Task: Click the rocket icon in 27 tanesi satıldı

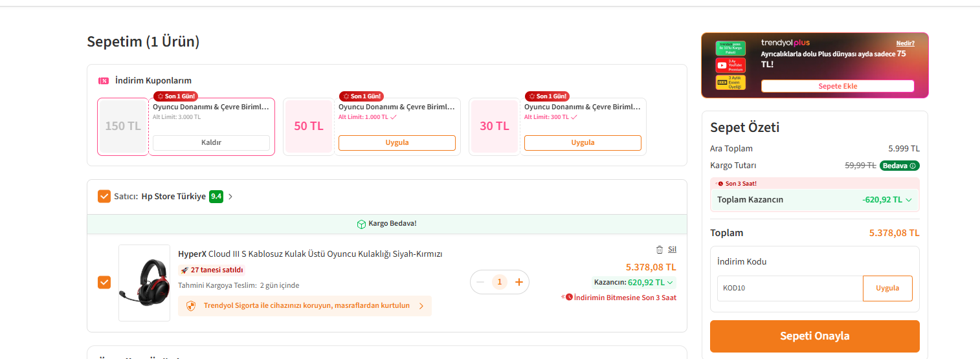Action: click(x=184, y=270)
